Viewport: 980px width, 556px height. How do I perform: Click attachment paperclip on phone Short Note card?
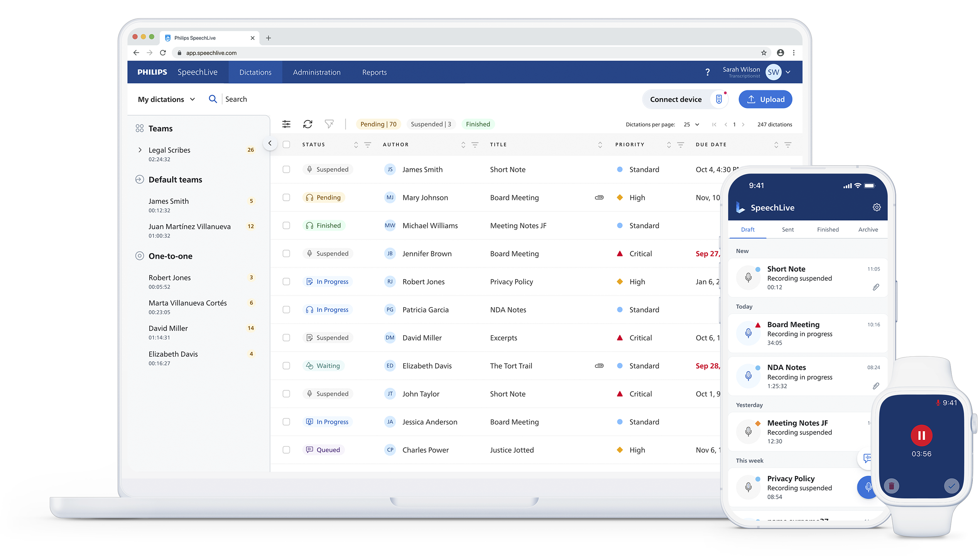[x=876, y=287]
